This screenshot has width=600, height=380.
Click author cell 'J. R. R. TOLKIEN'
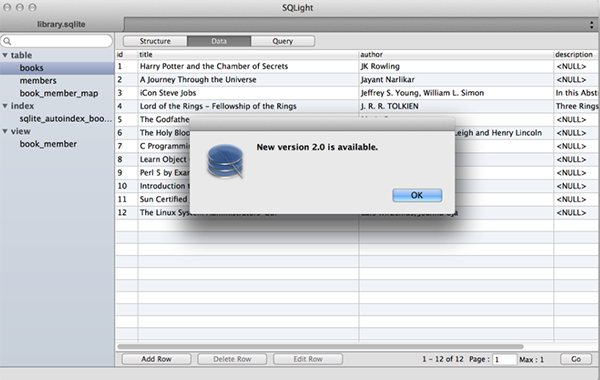pos(456,106)
